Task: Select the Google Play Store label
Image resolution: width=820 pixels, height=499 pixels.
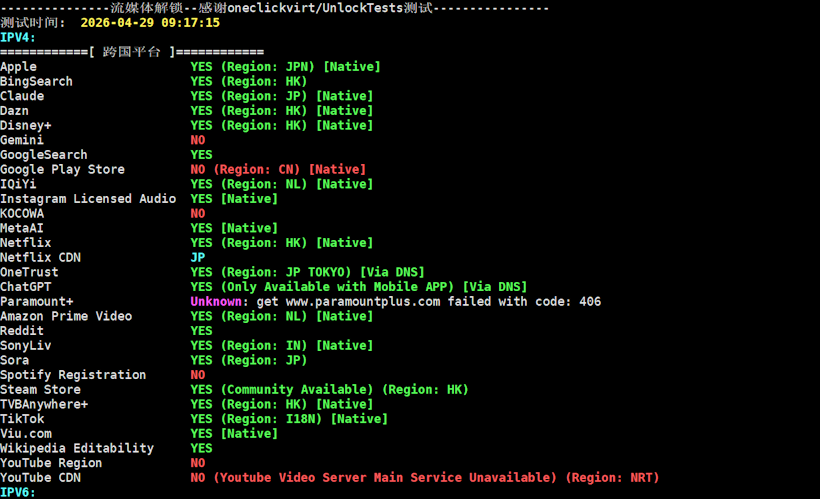Action: [62, 169]
